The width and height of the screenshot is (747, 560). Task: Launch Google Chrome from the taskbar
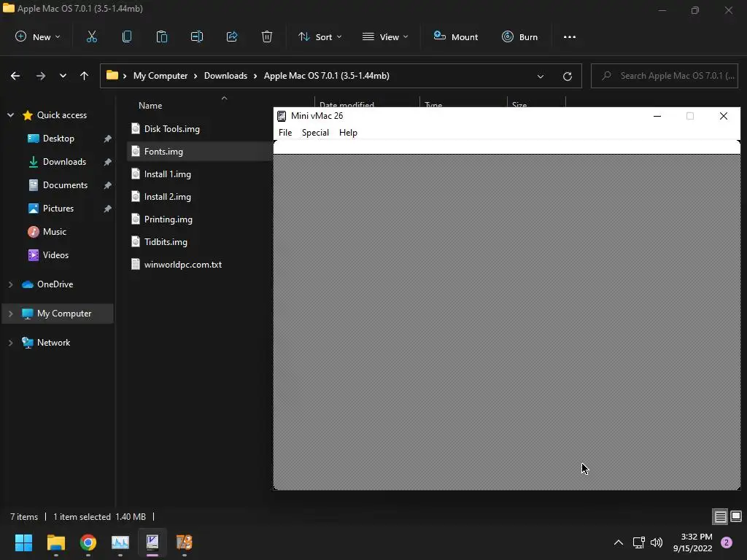(x=88, y=542)
